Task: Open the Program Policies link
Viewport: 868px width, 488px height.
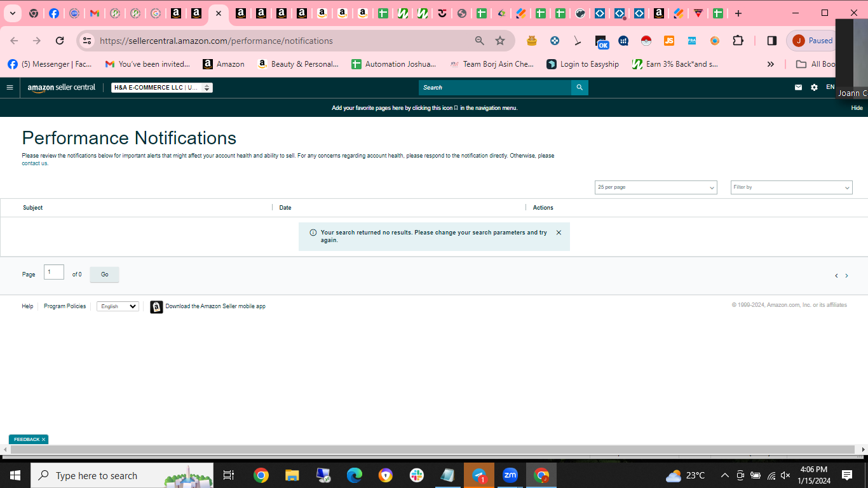Action: point(65,306)
